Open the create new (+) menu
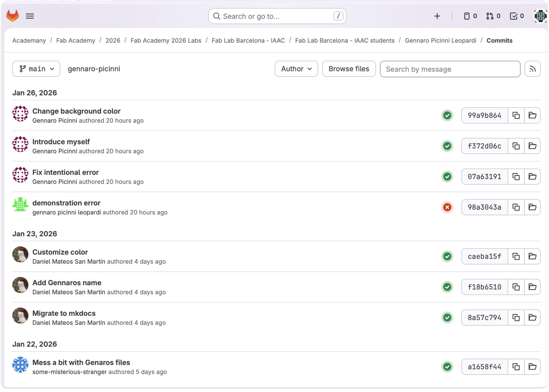Viewport: 549px width, 392px height. point(437,16)
